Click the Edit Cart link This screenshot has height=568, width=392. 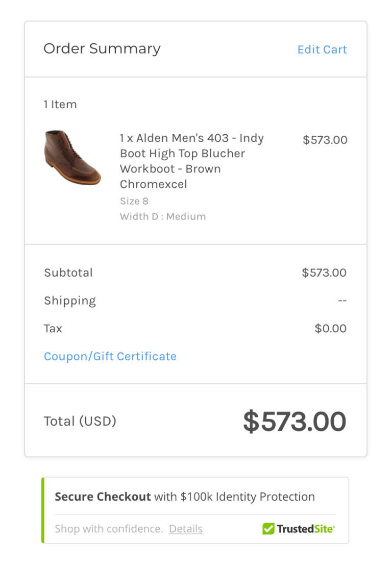point(322,50)
